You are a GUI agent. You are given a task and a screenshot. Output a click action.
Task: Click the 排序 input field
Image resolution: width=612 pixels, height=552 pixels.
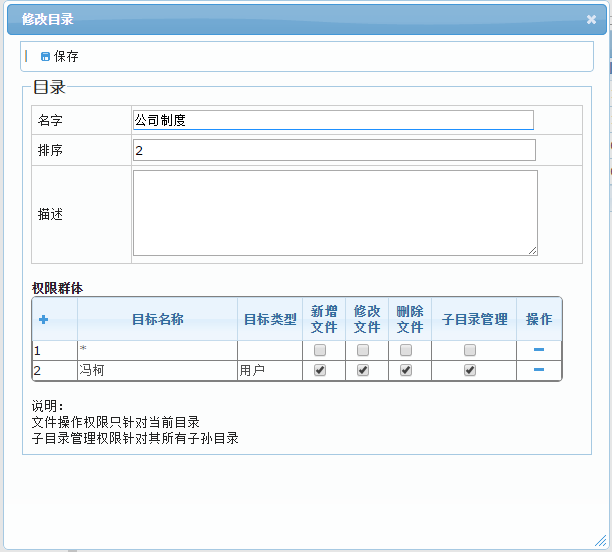[x=333, y=150]
